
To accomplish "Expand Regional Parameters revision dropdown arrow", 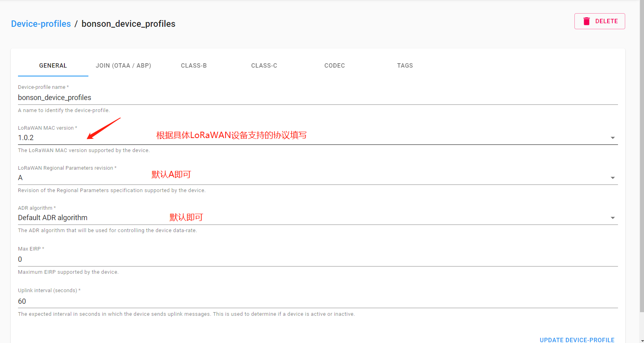I will coord(612,178).
